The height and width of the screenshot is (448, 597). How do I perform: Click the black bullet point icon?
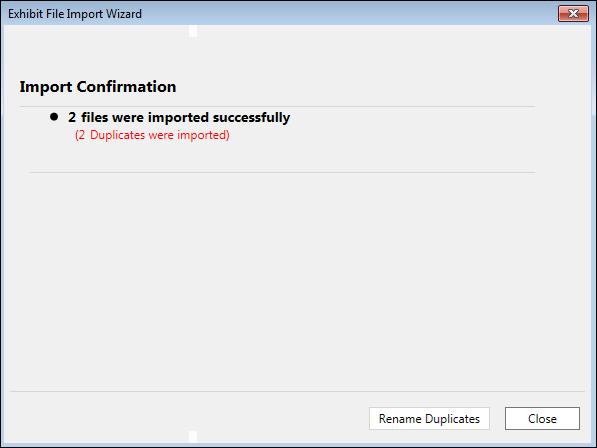[54, 116]
